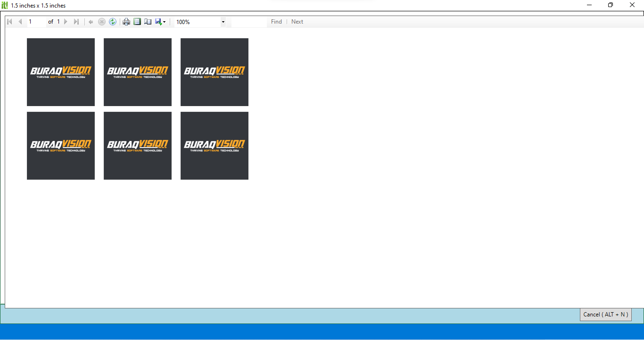
Task: Click the Previous Page arrow
Action: tap(20, 22)
